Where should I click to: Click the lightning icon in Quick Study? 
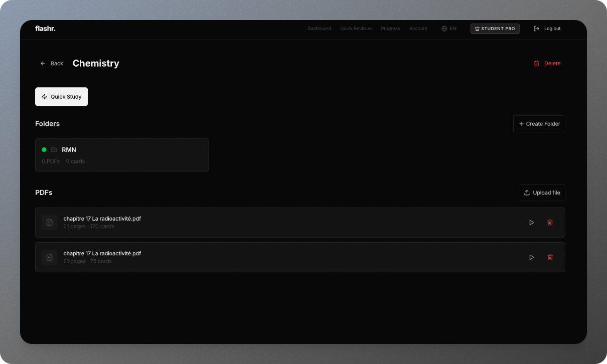tap(46, 96)
